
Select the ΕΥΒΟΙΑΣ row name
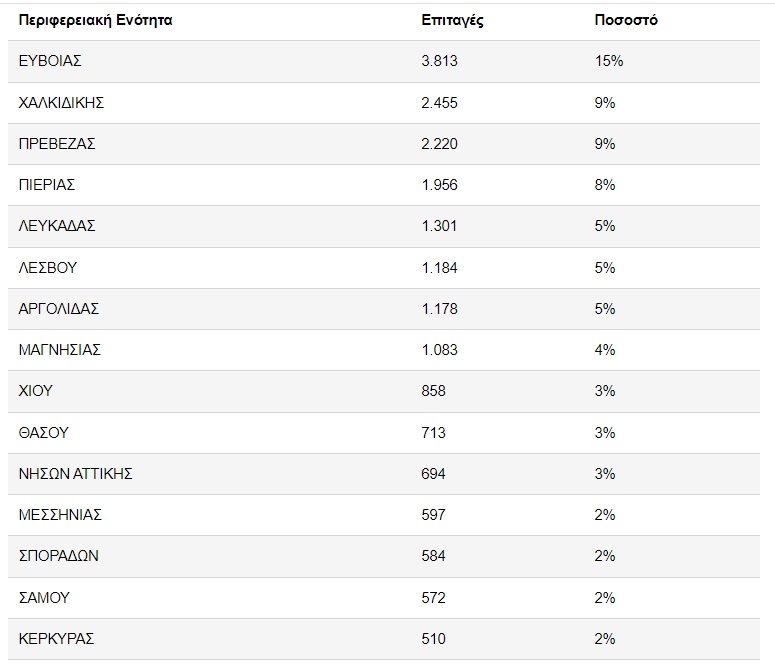tap(50, 61)
